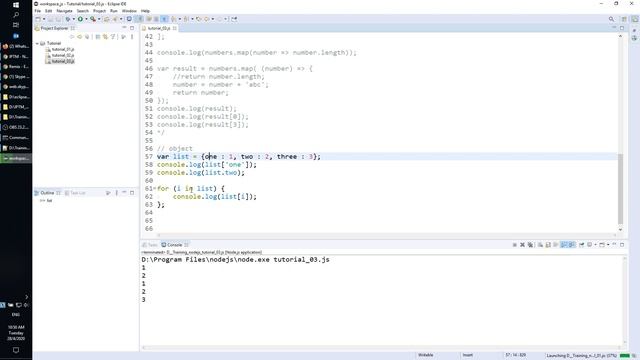Switch to tutorial_03.js editor tab
The image size is (640, 360).
point(159,29)
